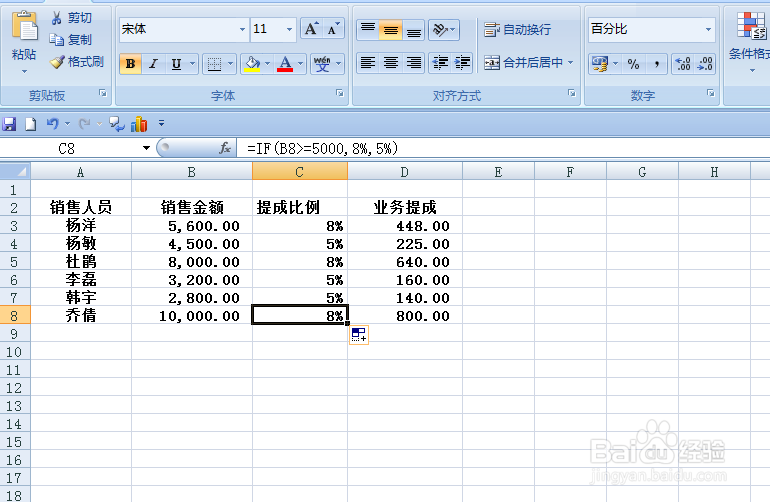770x502 pixels.
Task: Click the Save icon in quick access toolbar
Action: click(9, 124)
